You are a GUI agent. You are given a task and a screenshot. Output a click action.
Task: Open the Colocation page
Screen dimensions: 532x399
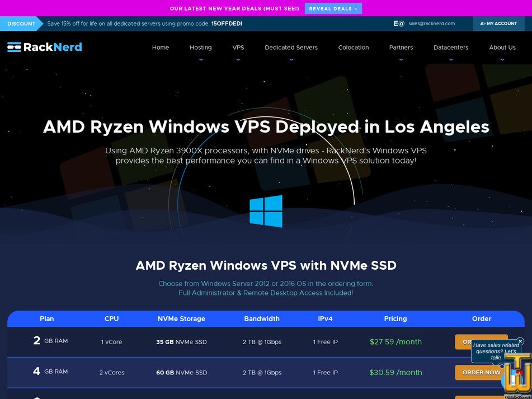coord(353,48)
